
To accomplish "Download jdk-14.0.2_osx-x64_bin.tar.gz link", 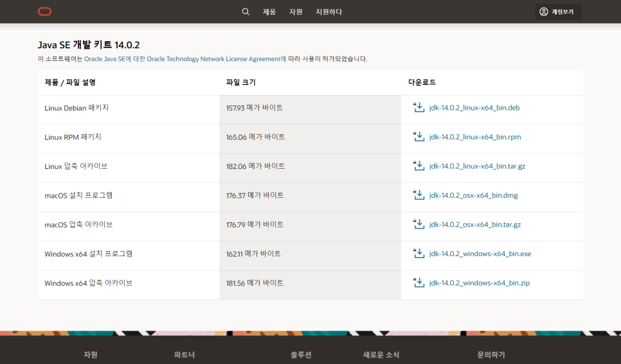I will (475, 225).
